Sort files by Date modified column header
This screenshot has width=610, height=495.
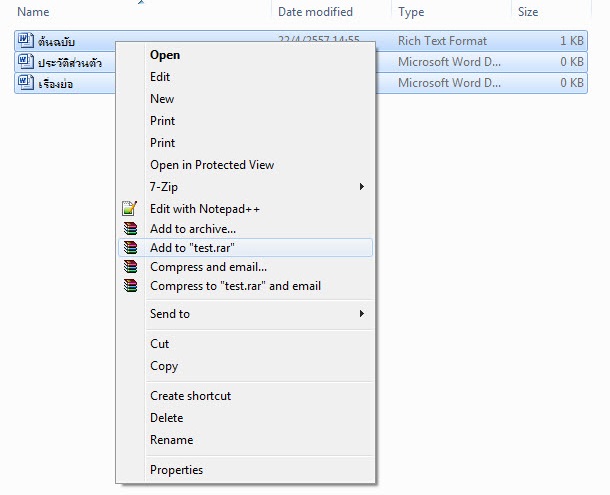click(315, 12)
